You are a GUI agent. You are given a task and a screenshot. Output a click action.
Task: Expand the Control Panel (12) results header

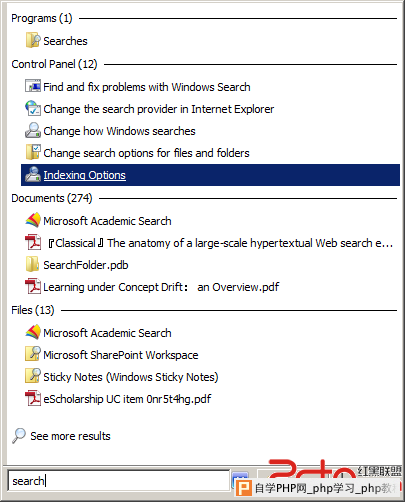coord(54,64)
